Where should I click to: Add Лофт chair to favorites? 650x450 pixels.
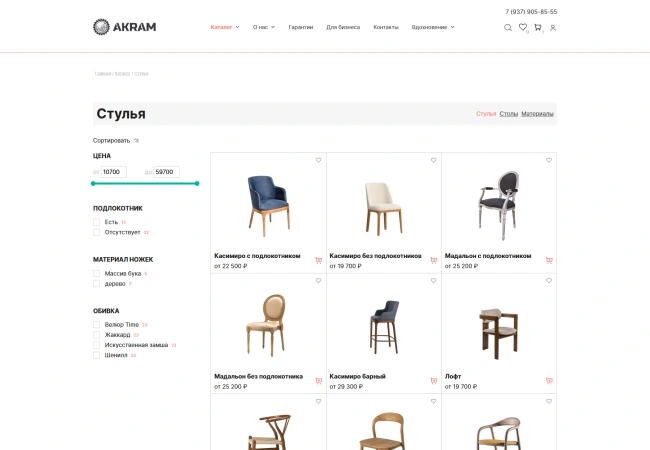[x=548, y=281]
